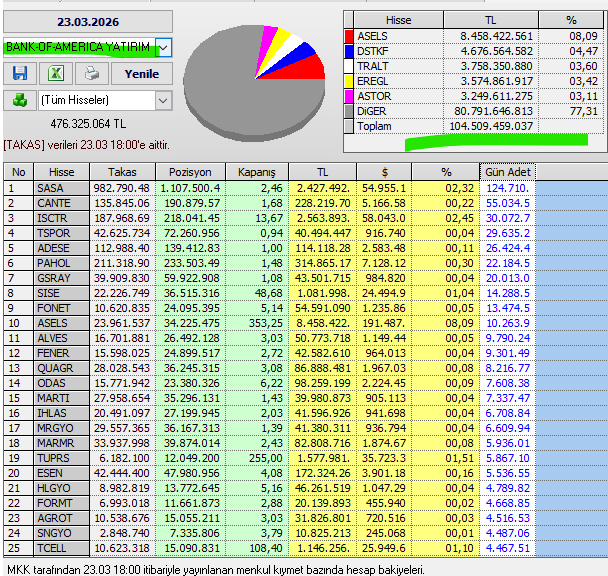Select the MARMR stock cell

click(62, 443)
